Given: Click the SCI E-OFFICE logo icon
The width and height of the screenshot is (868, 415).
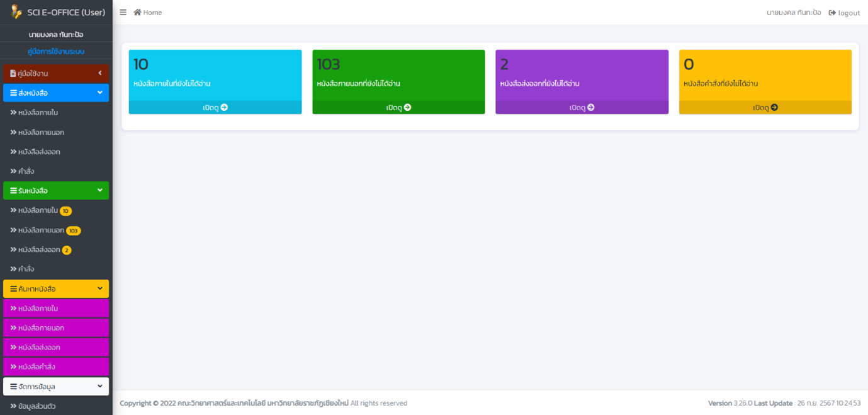Looking at the screenshot, I should 16,12.
